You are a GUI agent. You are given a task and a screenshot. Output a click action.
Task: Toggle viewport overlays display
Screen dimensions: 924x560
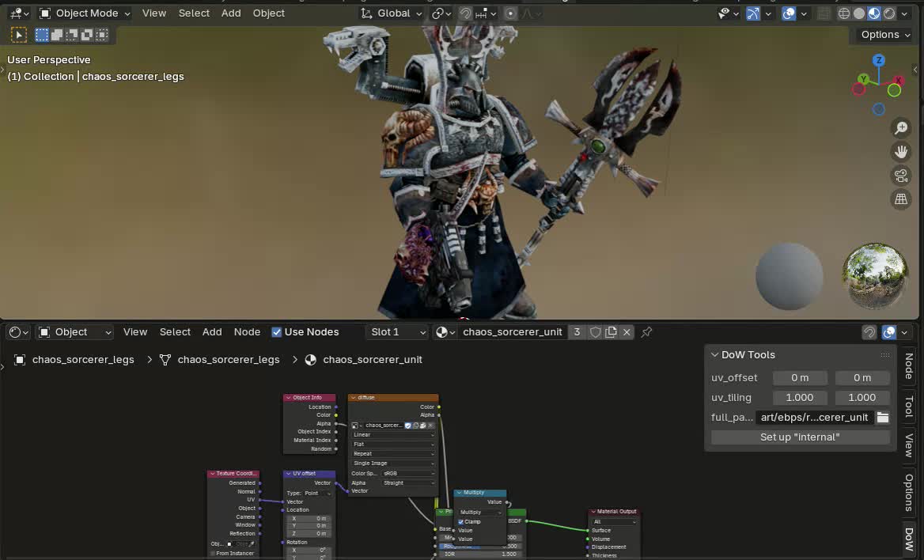point(789,13)
